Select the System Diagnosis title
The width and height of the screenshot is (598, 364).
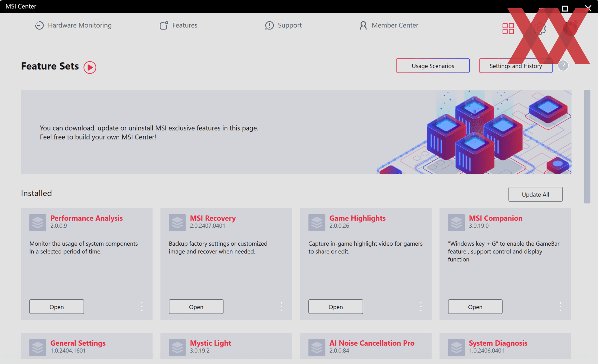498,343
